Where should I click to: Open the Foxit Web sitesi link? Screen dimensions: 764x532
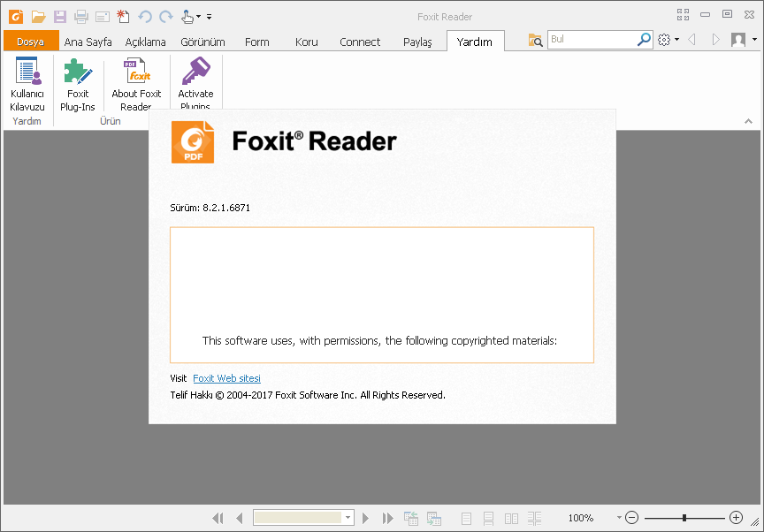coord(226,378)
